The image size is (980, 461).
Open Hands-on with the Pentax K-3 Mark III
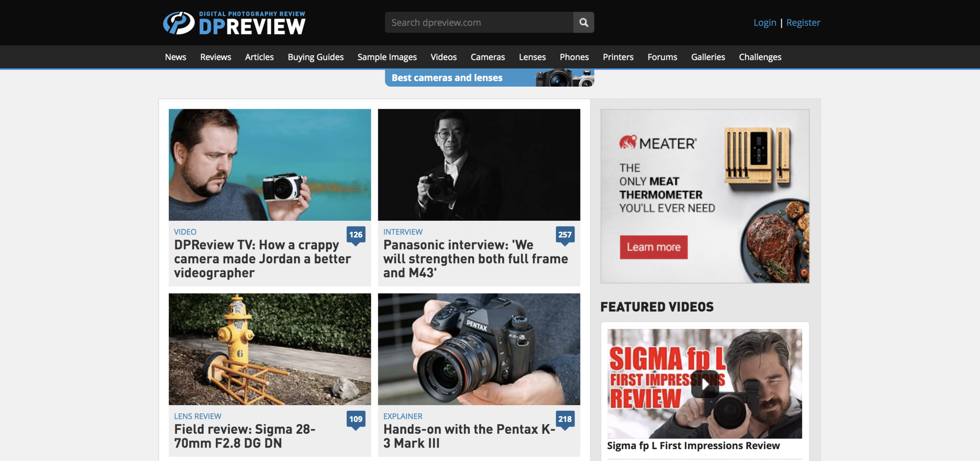[469, 436]
